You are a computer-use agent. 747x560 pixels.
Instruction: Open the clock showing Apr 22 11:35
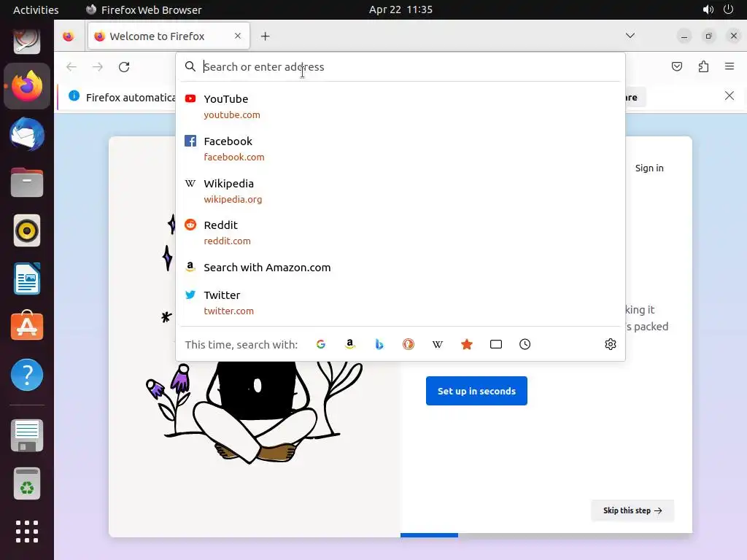pos(400,9)
